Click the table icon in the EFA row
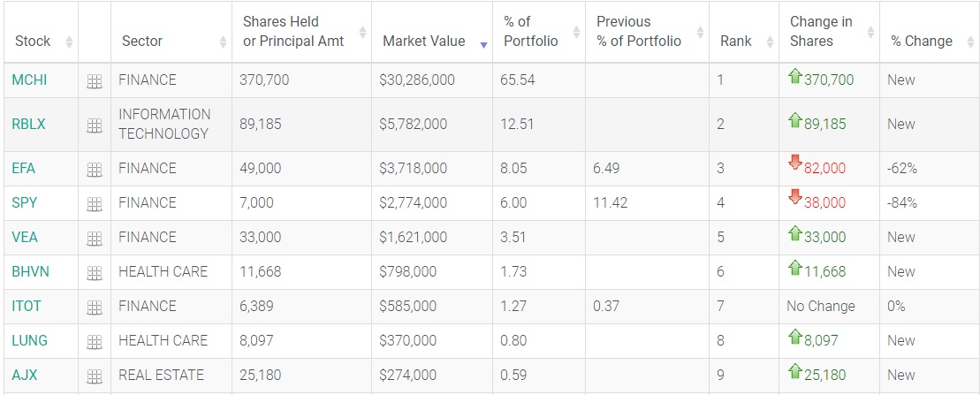 click(95, 170)
